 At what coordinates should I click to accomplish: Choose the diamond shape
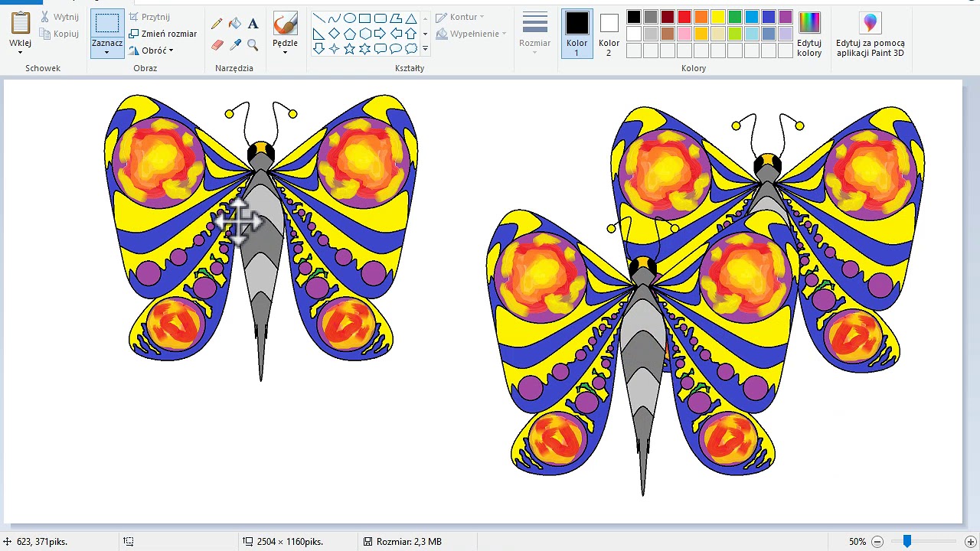(334, 34)
